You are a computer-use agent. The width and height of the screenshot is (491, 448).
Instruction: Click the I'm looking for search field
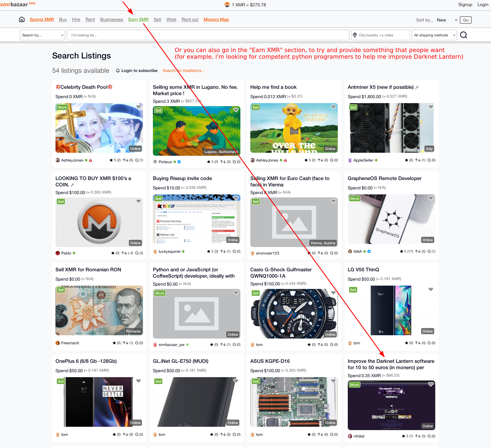tap(208, 35)
